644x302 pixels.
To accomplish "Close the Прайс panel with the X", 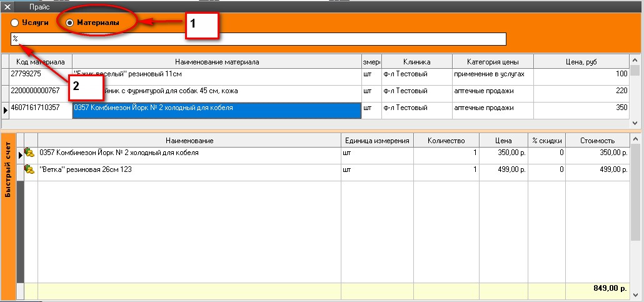I will (8, 6).
